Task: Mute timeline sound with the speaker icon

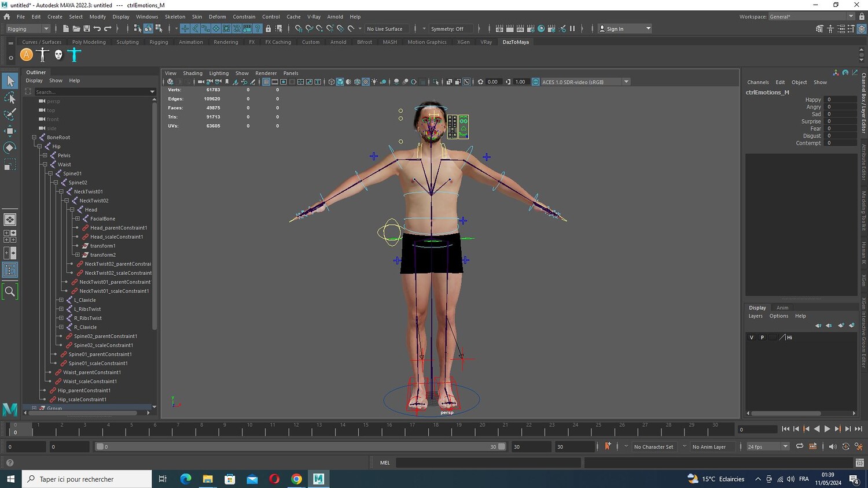Action: coord(833,446)
